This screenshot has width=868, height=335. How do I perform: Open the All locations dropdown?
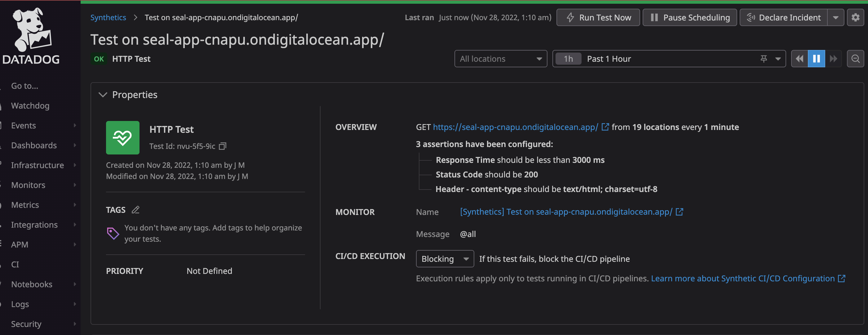500,59
